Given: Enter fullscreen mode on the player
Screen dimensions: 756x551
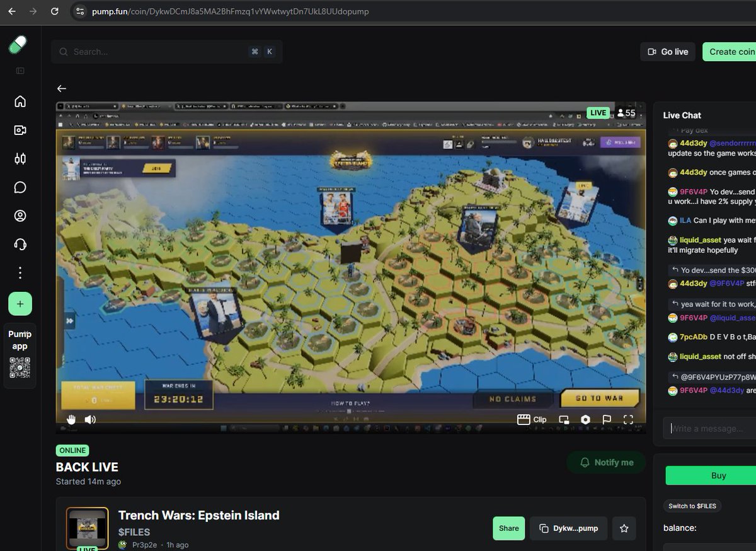Looking at the screenshot, I should point(628,419).
